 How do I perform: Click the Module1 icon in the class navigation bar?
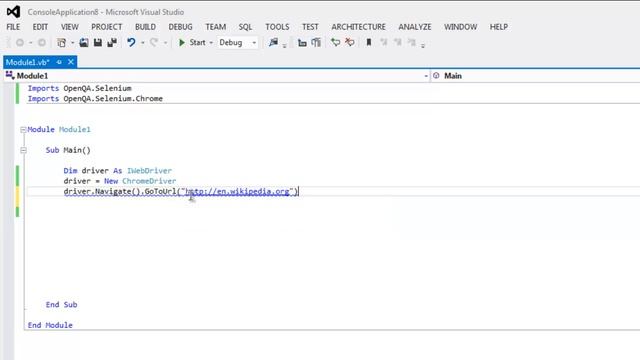(10, 76)
